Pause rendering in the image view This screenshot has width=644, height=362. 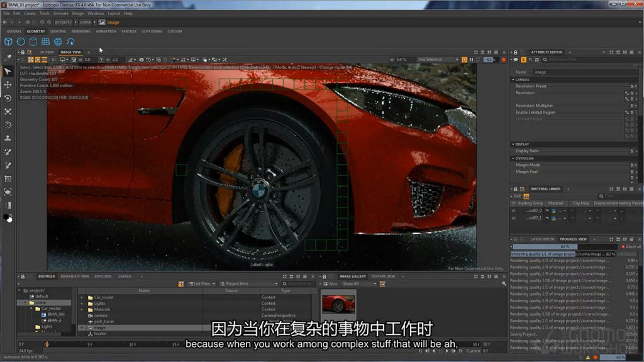[x=471, y=60]
